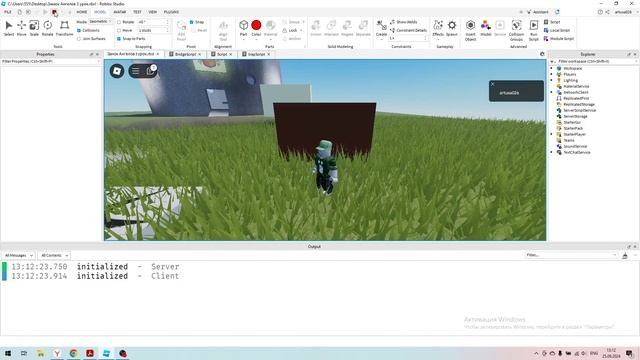Activate the Rotate tool
640x360 pixels.
pos(47,28)
